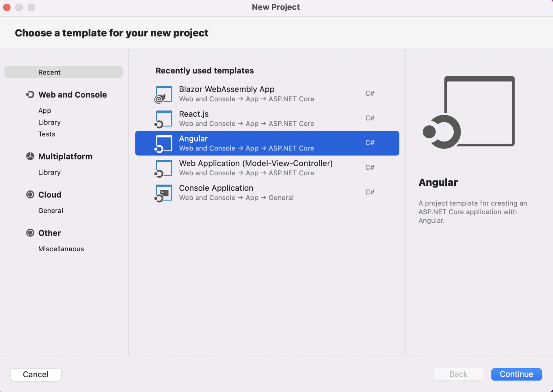Image resolution: width=553 pixels, height=392 pixels.
Task: Click the Other category icon
Action: (30, 233)
